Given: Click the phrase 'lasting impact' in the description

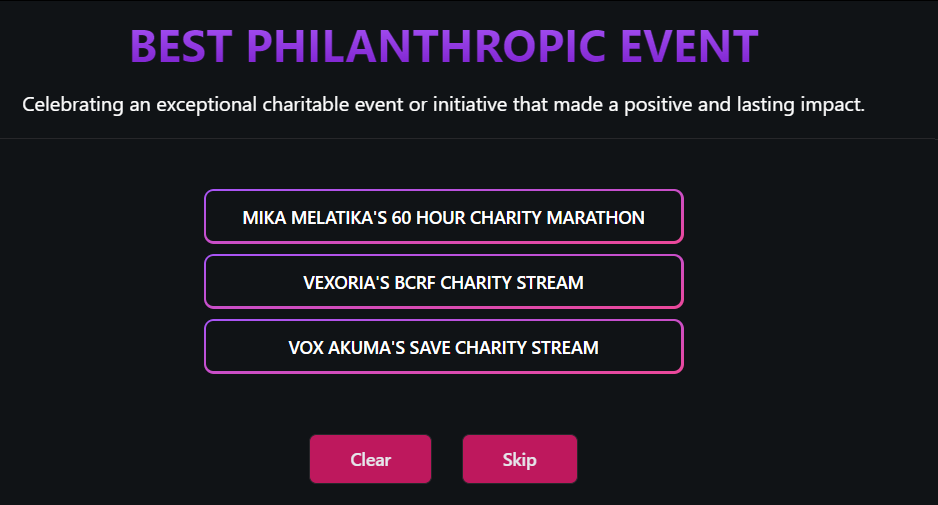Looking at the screenshot, I should [800, 104].
